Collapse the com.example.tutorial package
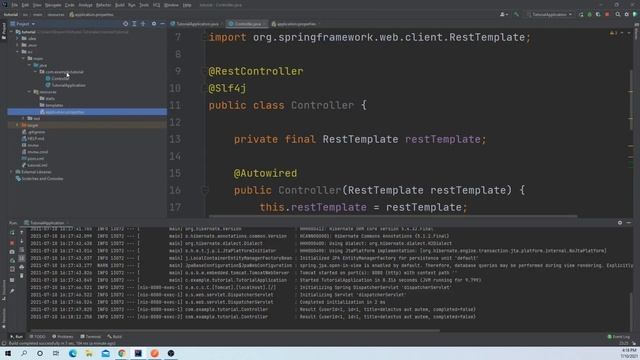640x360 pixels. coord(36,72)
